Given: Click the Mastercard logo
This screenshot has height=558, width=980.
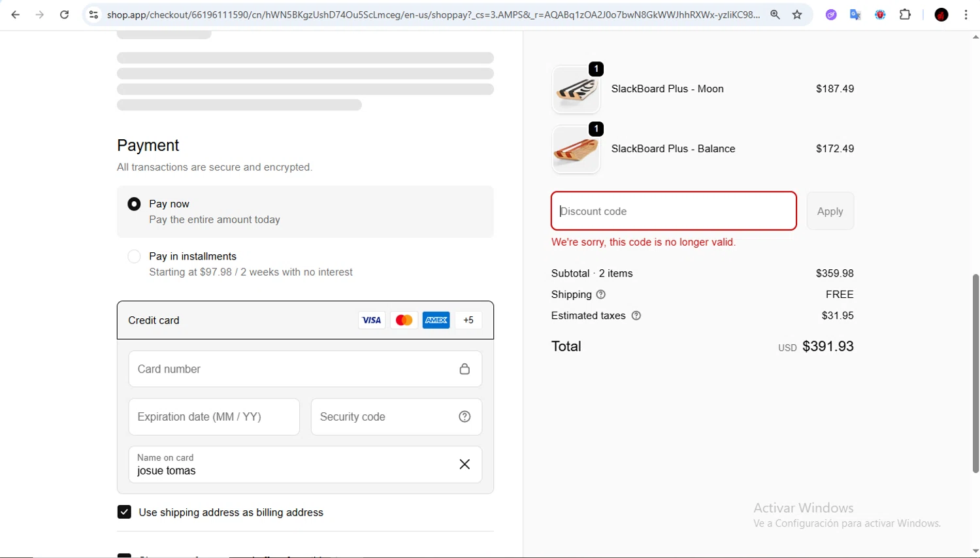Looking at the screenshot, I should (x=404, y=320).
